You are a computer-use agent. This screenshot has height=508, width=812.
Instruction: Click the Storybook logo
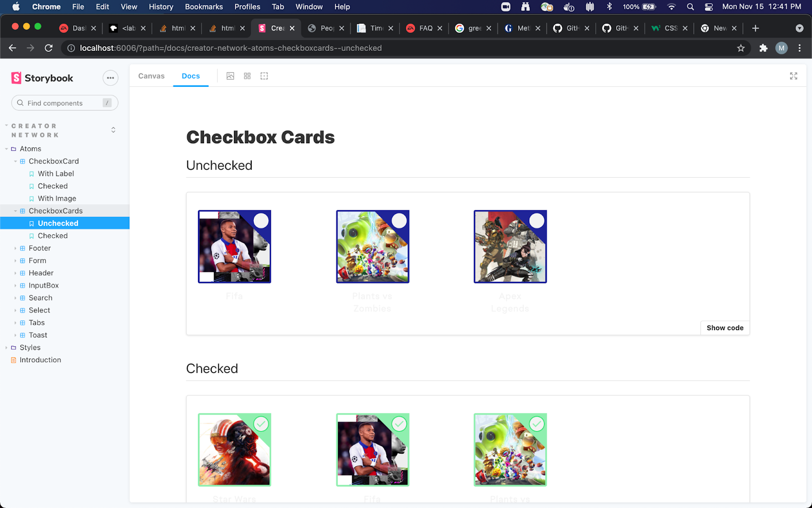click(42, 78)
